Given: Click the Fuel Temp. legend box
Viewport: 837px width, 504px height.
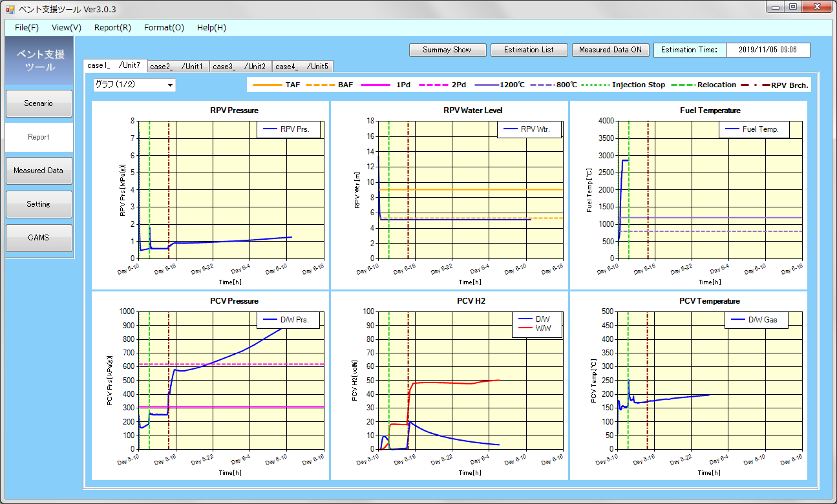Looking at the screenshot, I should click(754, 129).
